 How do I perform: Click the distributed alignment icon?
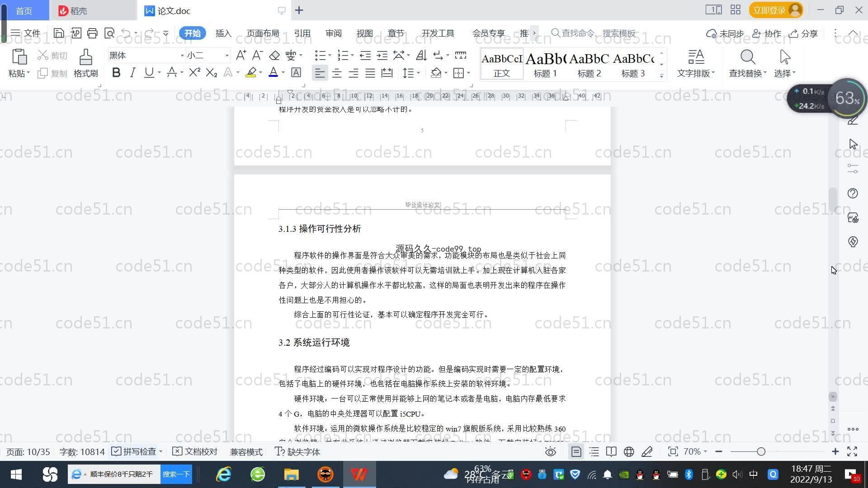tap(387, 73)
